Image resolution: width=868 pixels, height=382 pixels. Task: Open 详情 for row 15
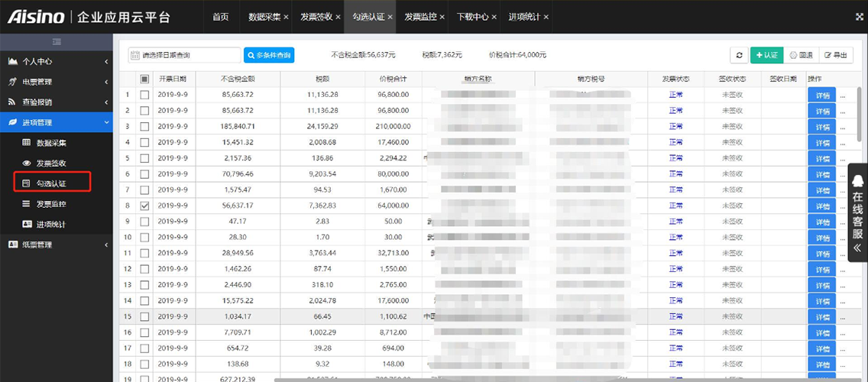[821, 317]
